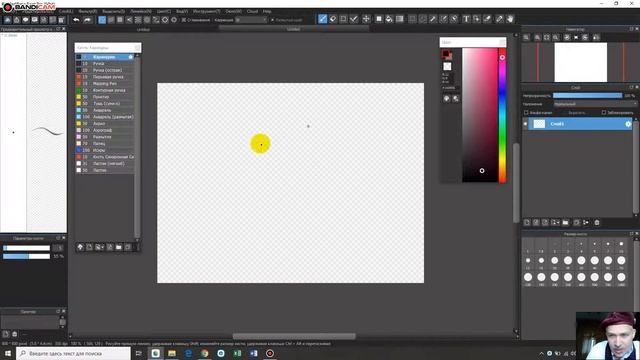This screenshot has height=360, width=640.
Task: Add new layer in layers panel
Action: click(x=527, y=222)
